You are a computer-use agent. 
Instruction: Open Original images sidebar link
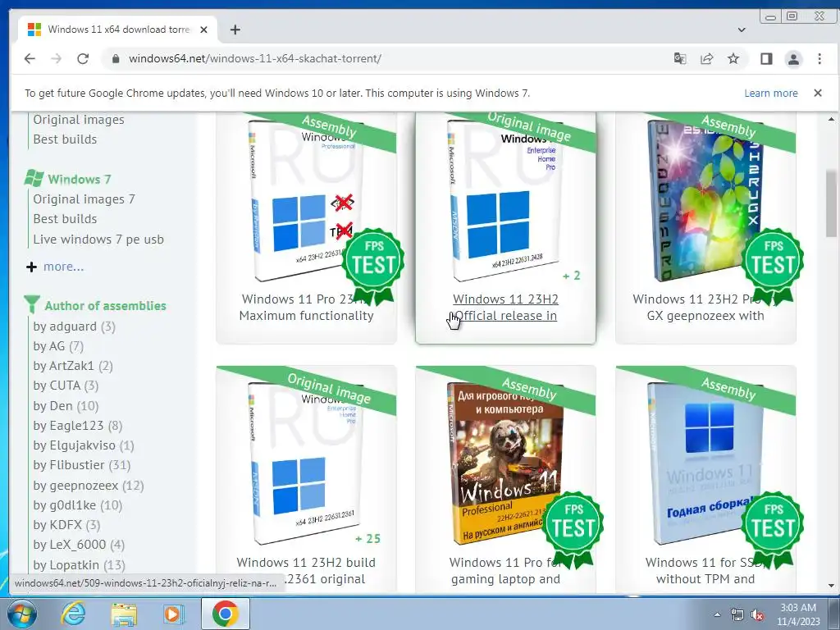(79, 120)
